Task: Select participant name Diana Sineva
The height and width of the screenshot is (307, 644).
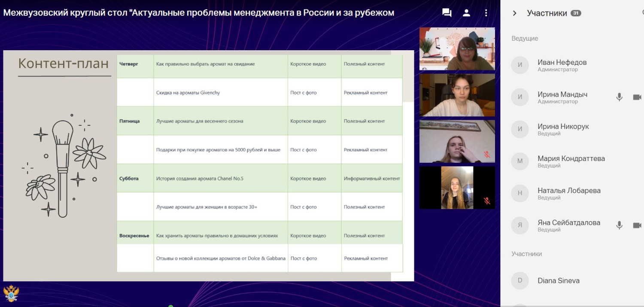Action: pos(559,281)
